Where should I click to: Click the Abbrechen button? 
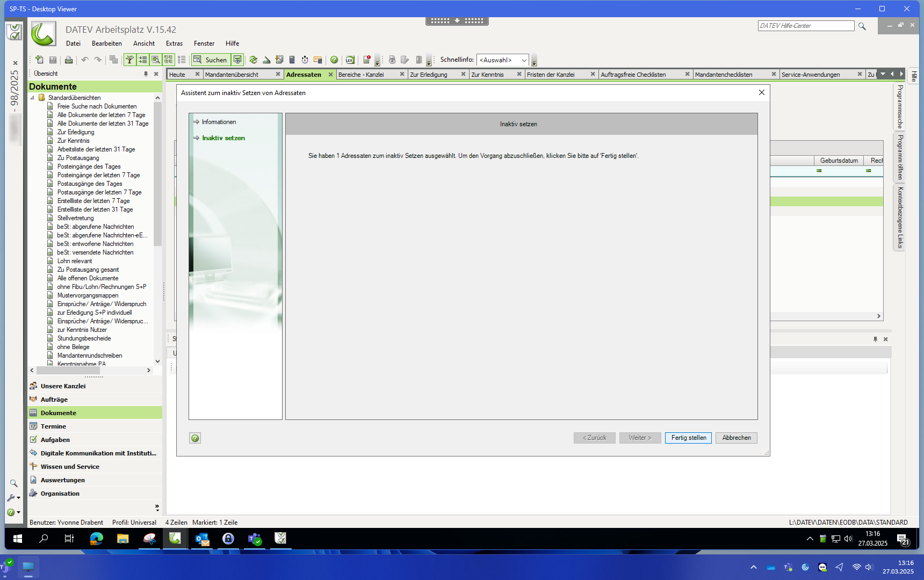736,438
